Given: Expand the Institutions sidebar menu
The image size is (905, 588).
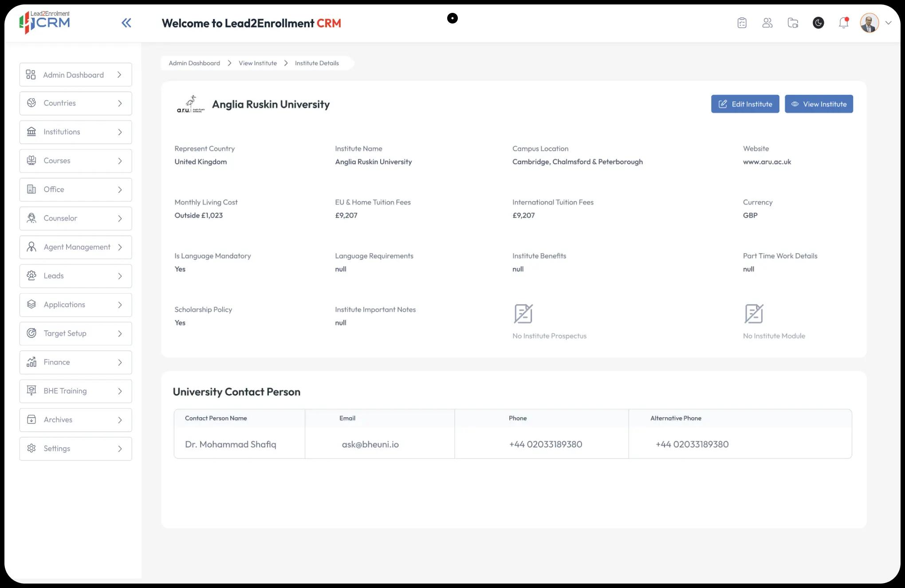Looking at the screenshot, I should 75,132.
